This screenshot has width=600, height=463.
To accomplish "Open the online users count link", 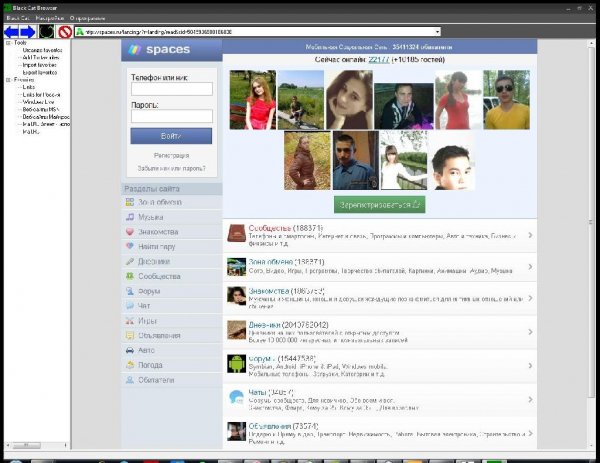I will coord(379,59).
